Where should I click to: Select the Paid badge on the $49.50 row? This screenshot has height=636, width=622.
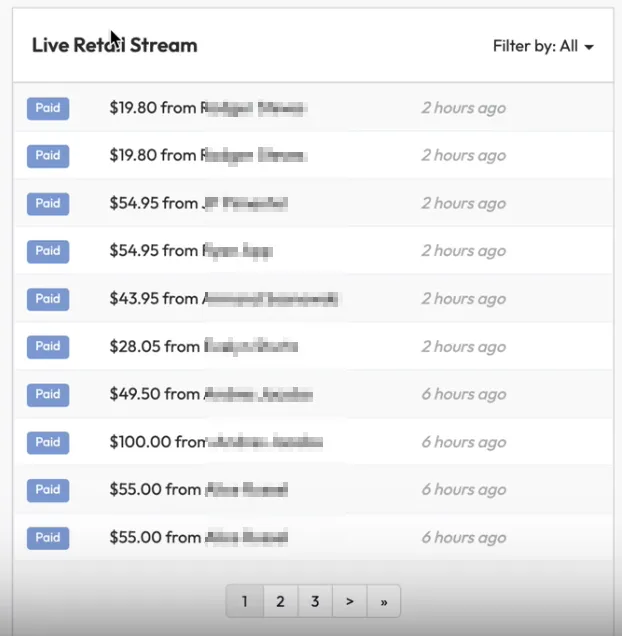pyautogui.click(x=48, y=394)
